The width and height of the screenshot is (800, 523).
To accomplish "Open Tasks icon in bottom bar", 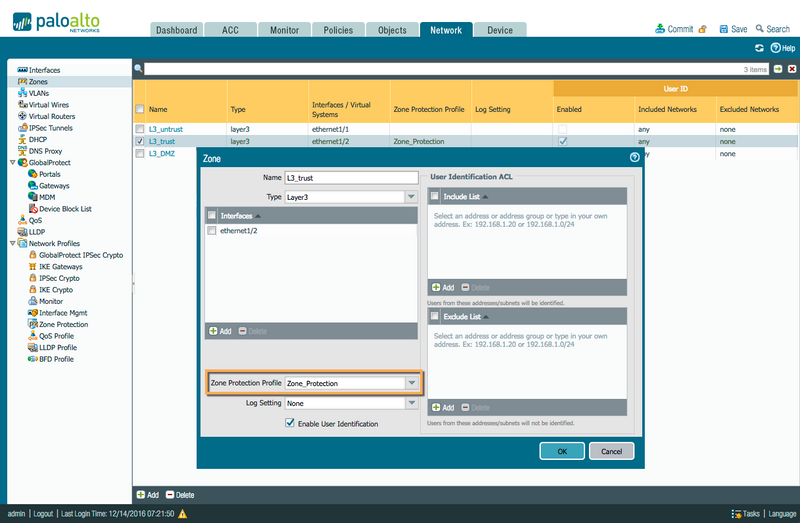I will point(736,514).
